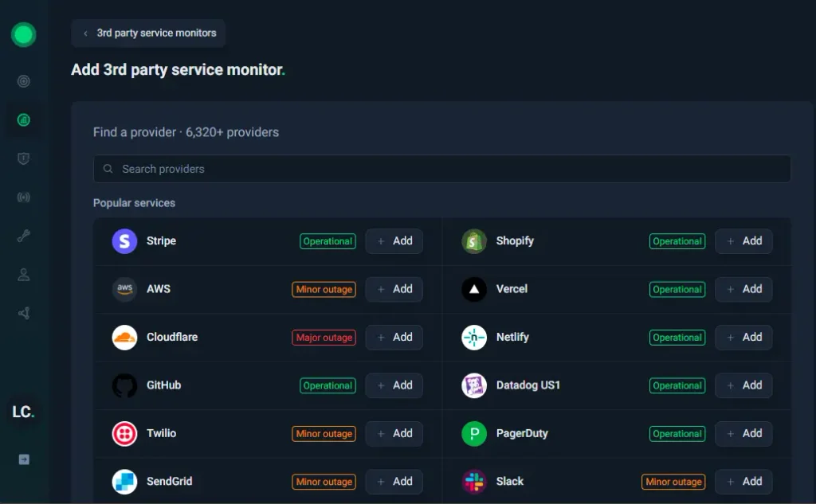Click GitHub's Operational status badge
Screen dimensions: 816x504
coord(328,386)
